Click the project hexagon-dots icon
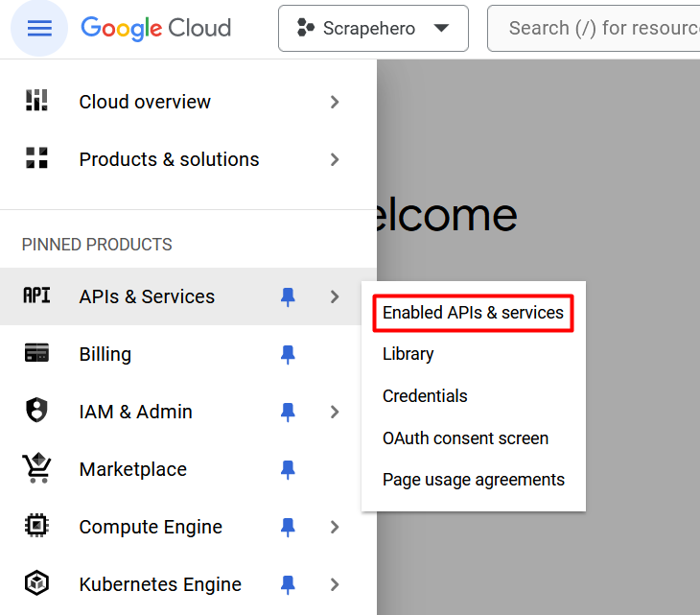Screen dimensions: 700x615 pos(306,28)
